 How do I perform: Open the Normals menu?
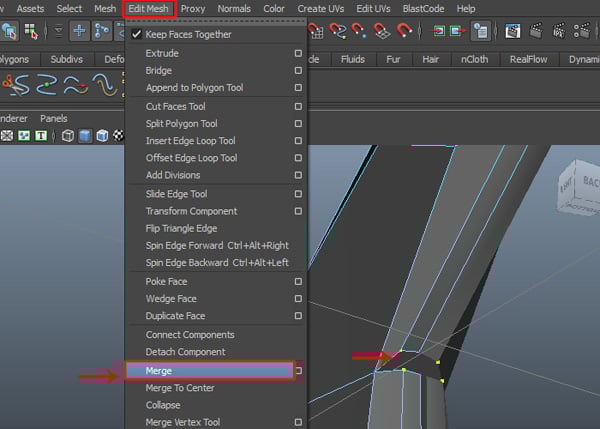[233, 9]
